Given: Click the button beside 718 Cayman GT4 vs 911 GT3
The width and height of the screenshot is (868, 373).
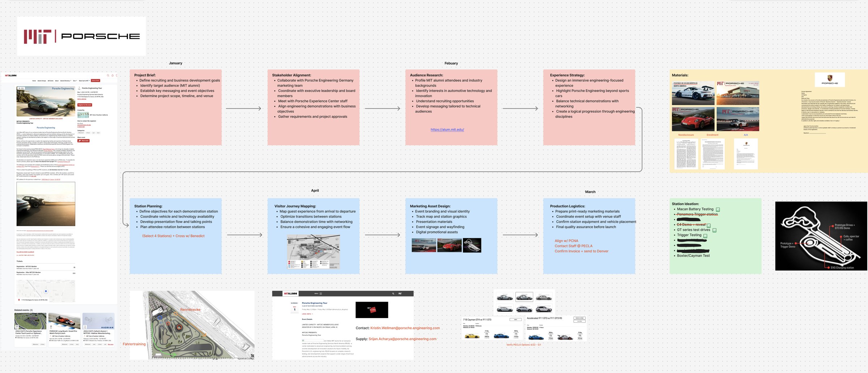Looking at the screenshot, I should (x=515, y=319).
